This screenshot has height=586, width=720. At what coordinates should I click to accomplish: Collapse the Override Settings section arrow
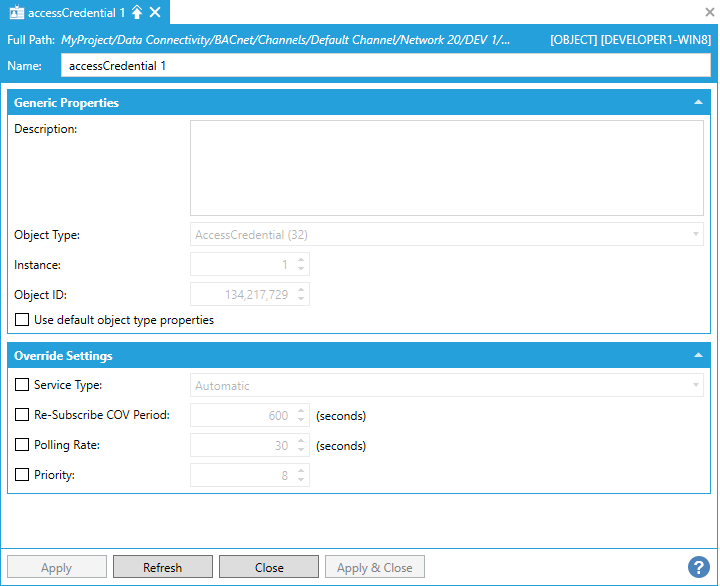coord(698,356)
